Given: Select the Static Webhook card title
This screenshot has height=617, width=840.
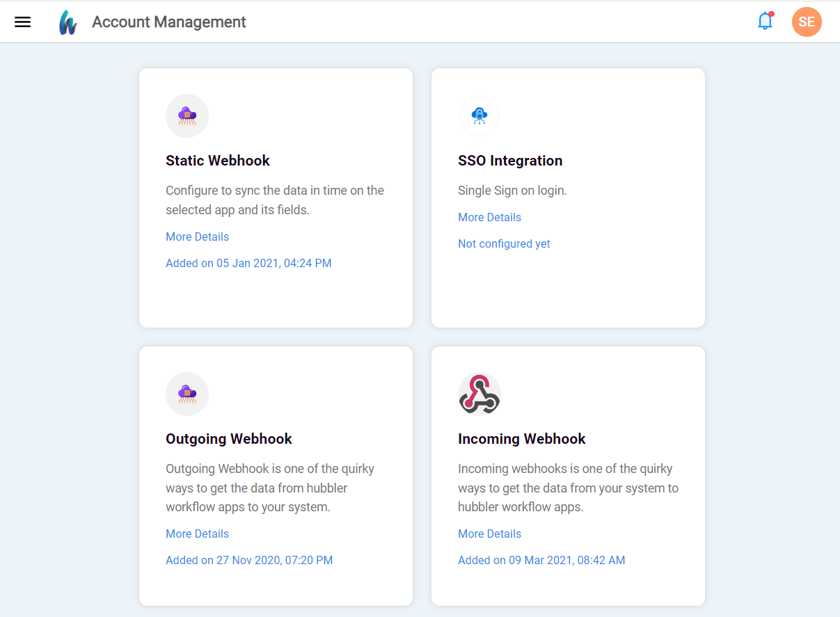Looking at the screenshot, I should 218,161.
